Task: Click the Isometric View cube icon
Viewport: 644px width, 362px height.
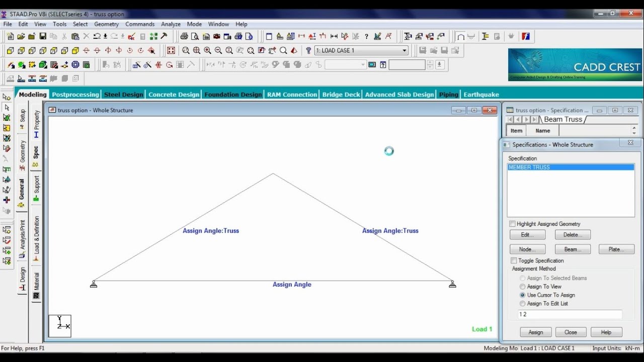Action: [75, 50]
